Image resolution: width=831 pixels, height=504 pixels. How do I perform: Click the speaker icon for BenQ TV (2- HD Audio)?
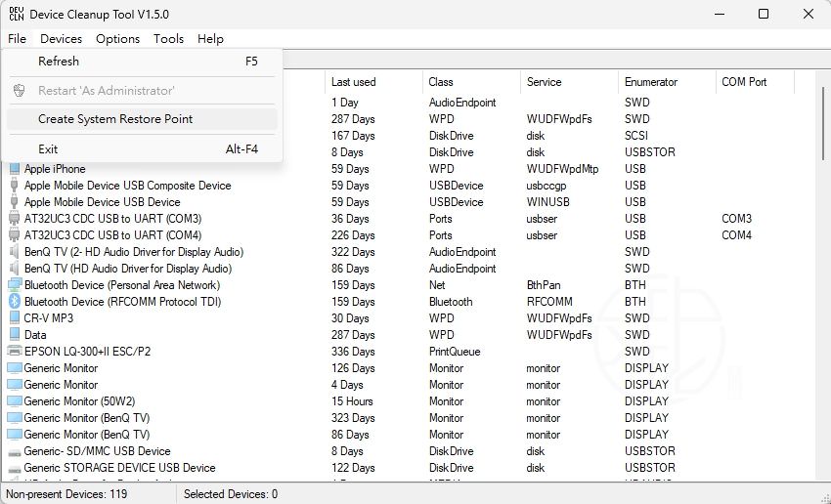point(14,252)
